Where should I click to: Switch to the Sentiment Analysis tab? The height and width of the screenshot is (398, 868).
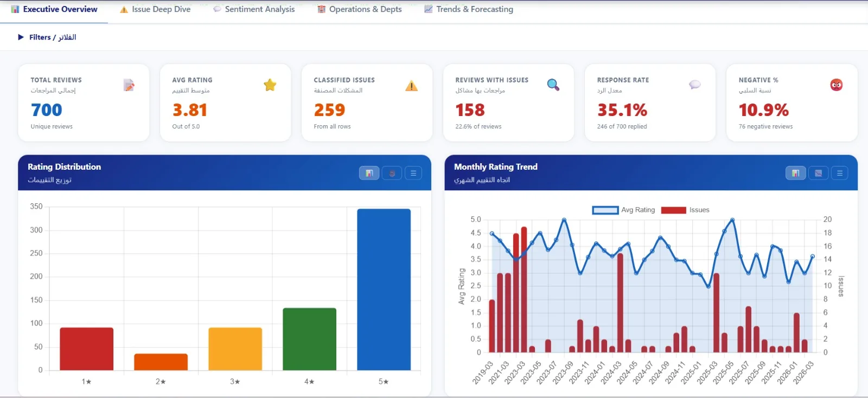click(x=254, y=9)
